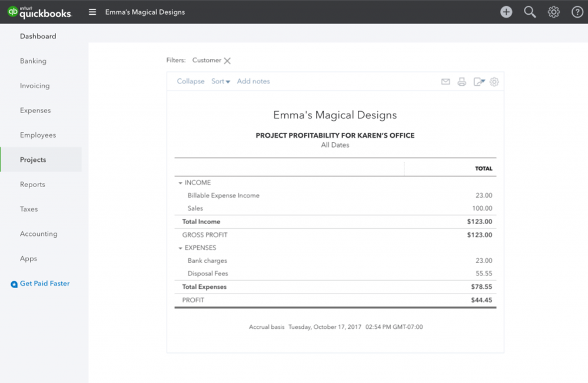Click the Sales amount 100.00
The image size is (588, 383).
482,208
